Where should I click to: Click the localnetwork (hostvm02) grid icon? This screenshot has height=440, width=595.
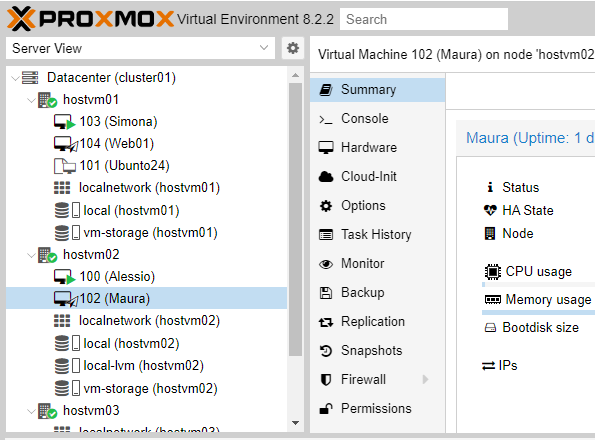[x=62, y=321]
